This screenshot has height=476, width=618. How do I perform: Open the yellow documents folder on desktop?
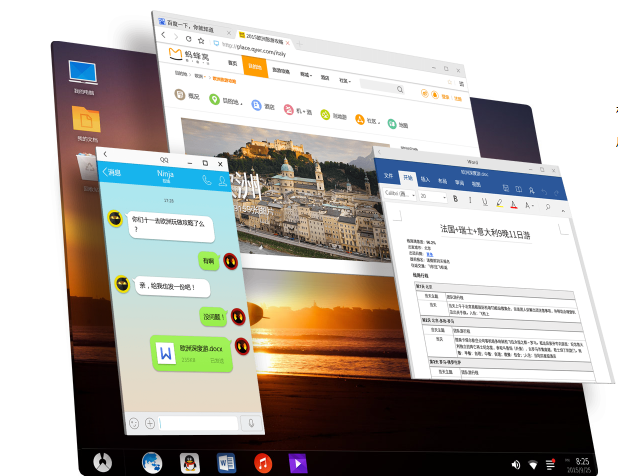click(x=86, y=119)
